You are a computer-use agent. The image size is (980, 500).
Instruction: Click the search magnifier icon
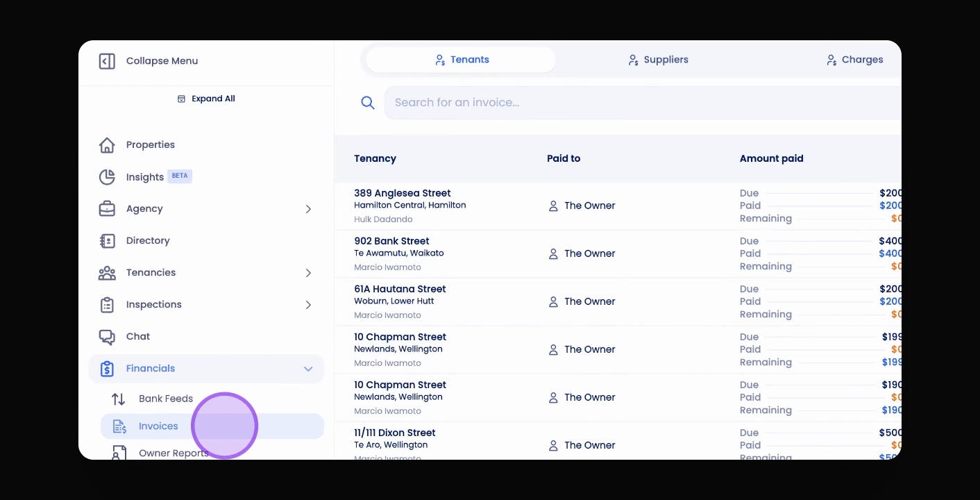[x=368, y=103]
